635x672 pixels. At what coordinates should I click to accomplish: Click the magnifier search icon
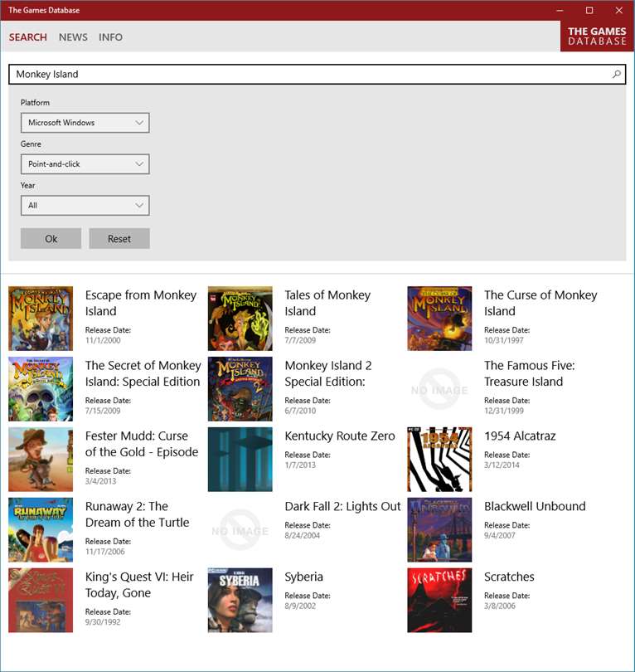pyautogui.click(x=616, y=74)
